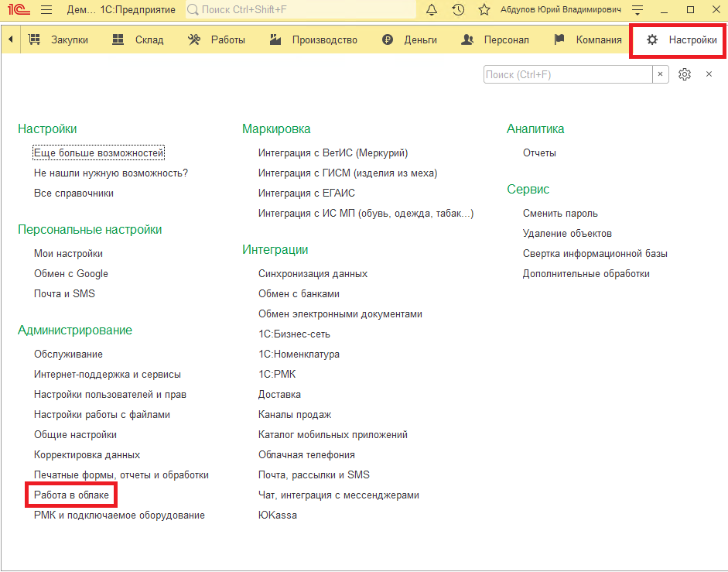Open 1С:Номенклатура
Screen dimensions: 728x572
pos(299,354)
